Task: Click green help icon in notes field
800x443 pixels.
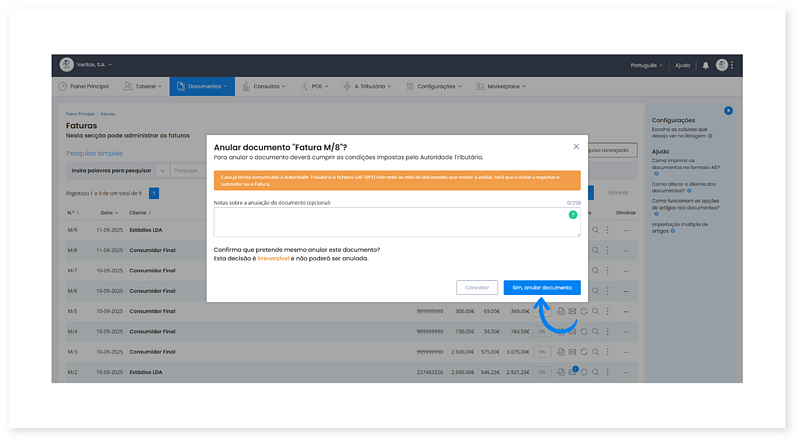Action: coord(573,214)
